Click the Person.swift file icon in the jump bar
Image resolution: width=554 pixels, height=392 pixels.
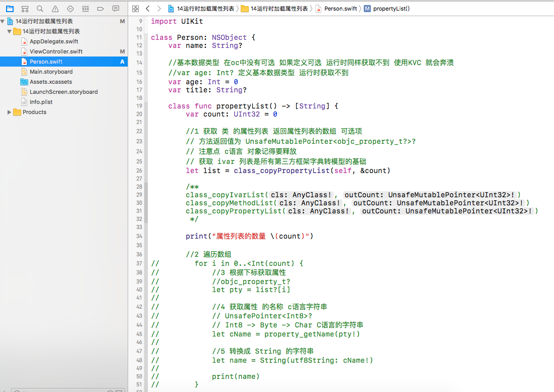tap(318, 9)
